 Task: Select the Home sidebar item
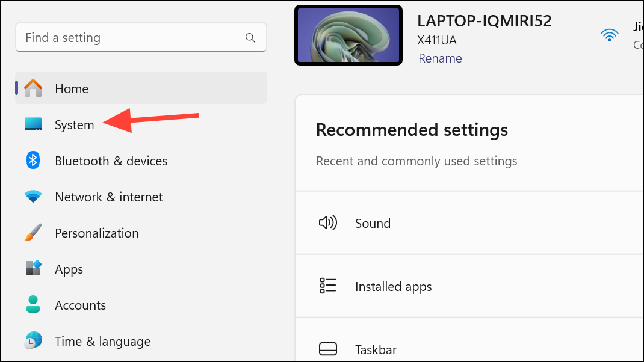[x=72, y=88]
